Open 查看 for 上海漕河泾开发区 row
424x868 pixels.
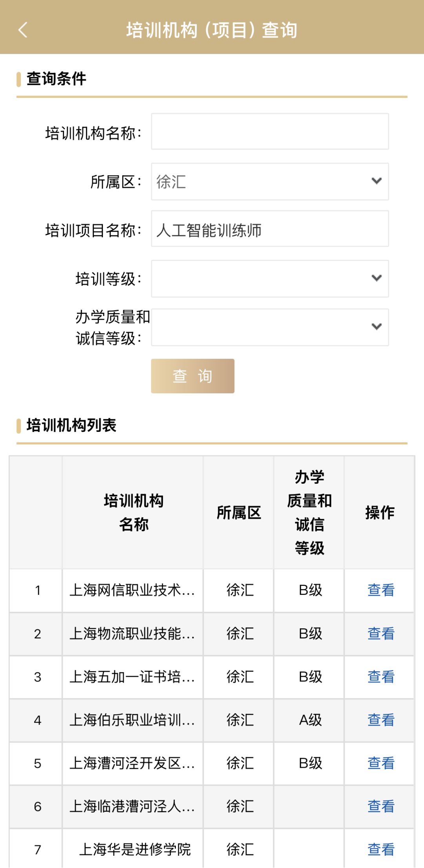(x=381, y=763)
